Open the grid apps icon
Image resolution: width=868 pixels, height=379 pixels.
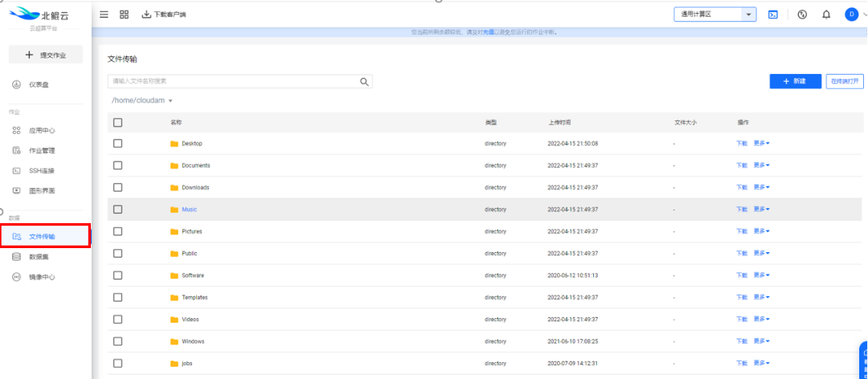point(124,14)
